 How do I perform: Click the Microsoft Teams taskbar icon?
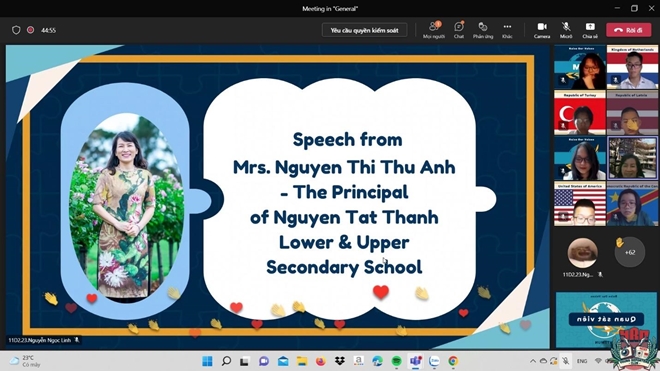pos(415,361)
